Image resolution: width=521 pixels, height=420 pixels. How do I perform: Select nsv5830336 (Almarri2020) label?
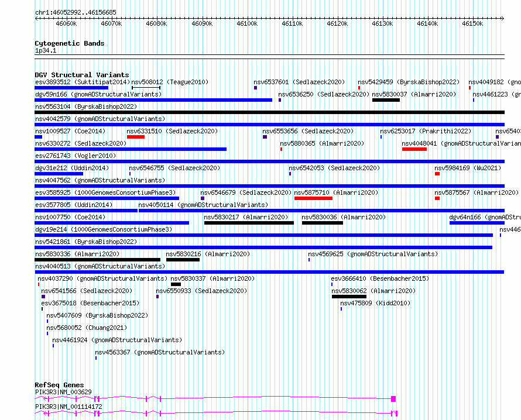77,254
